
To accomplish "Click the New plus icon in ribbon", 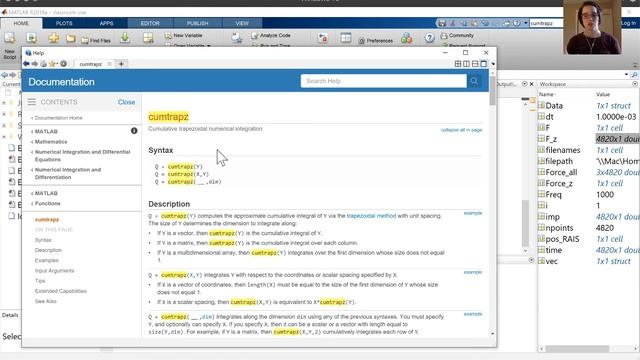I will pyautogui.click(x=53, y=38).
